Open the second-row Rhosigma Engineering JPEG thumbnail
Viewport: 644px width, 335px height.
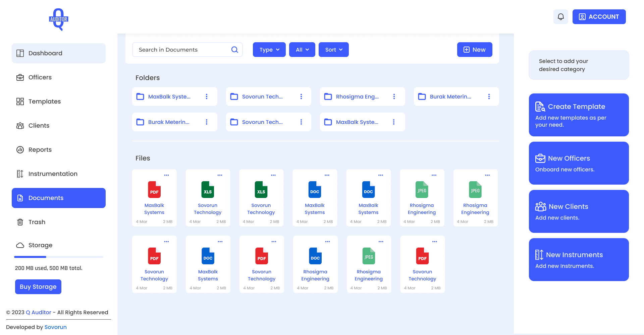(x=369, y=256)
